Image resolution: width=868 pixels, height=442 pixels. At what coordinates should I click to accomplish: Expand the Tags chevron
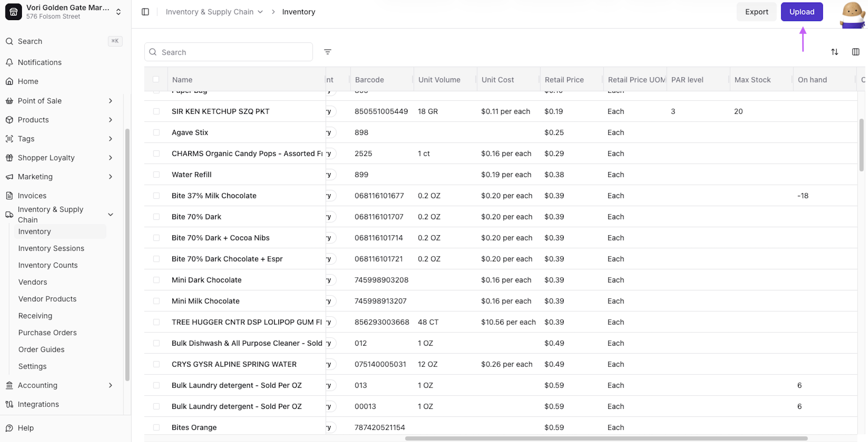coord(110,138)
